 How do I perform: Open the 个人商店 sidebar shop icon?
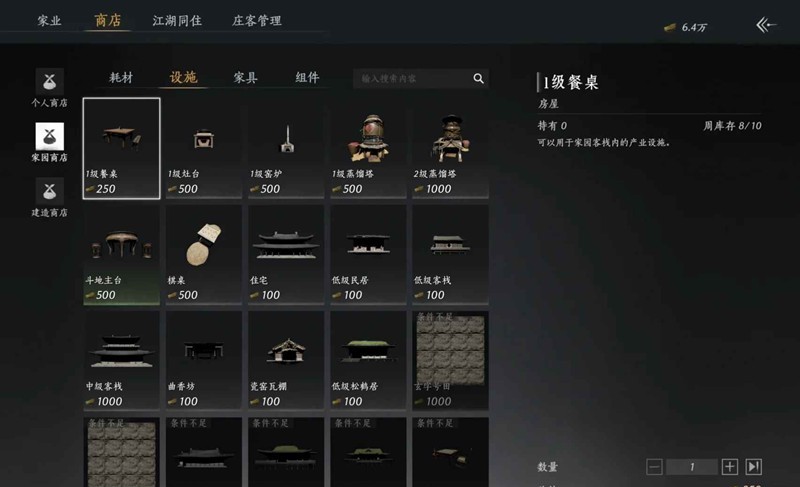tap(49, 82)
